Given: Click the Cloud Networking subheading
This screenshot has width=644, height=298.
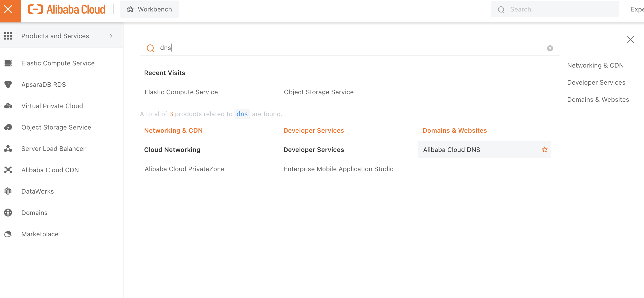Looking at the screenshot, I should point(172,150).
